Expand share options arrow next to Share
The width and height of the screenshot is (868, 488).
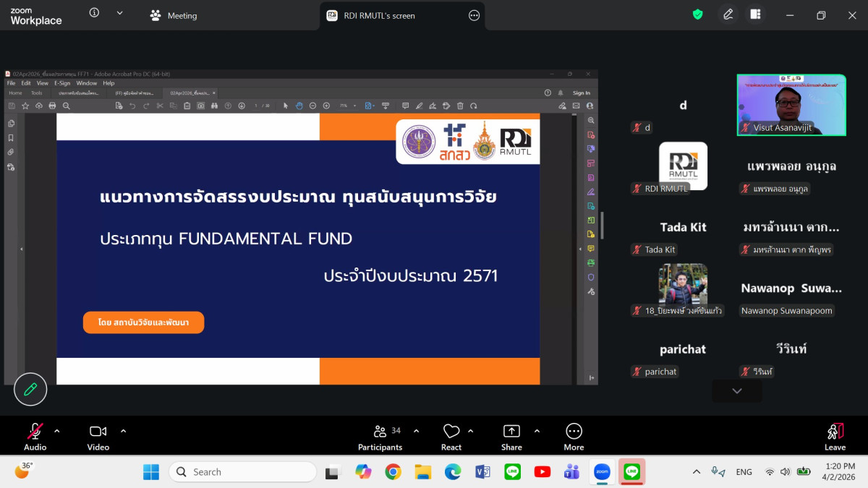[537, 431]
